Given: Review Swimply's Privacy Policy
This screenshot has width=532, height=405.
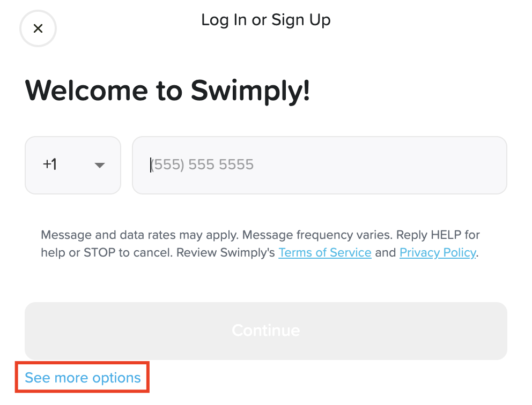Looking at the screenshot, I should coord(437,252).
